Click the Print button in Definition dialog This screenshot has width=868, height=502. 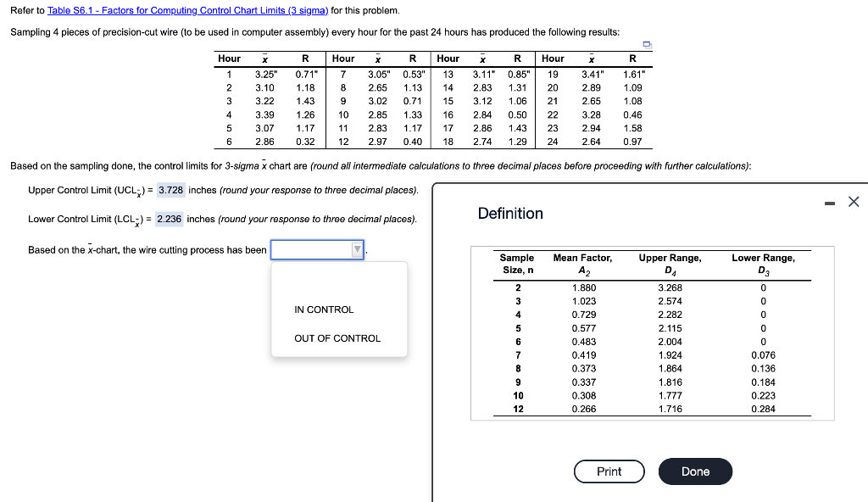609,471
